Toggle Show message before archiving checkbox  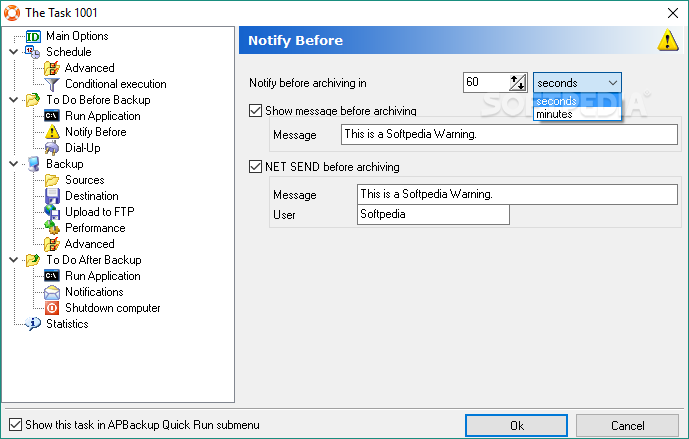[x=255, y=111]
